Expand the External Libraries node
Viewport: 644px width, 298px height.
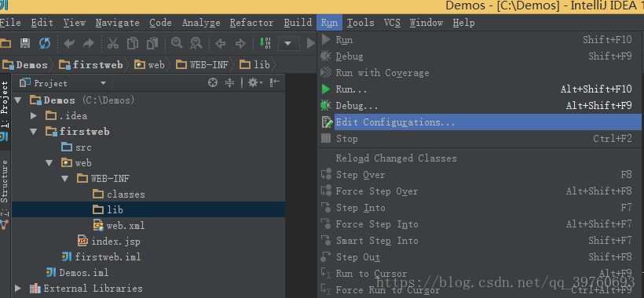(17, 289)
